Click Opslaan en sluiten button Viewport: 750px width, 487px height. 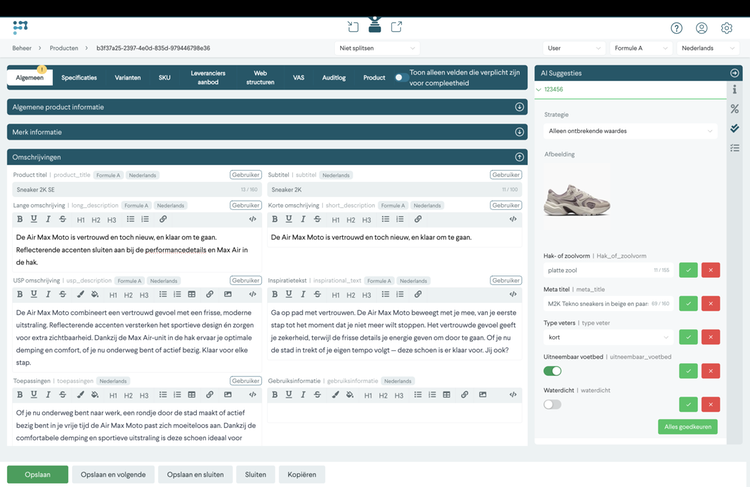click(195, 475)
